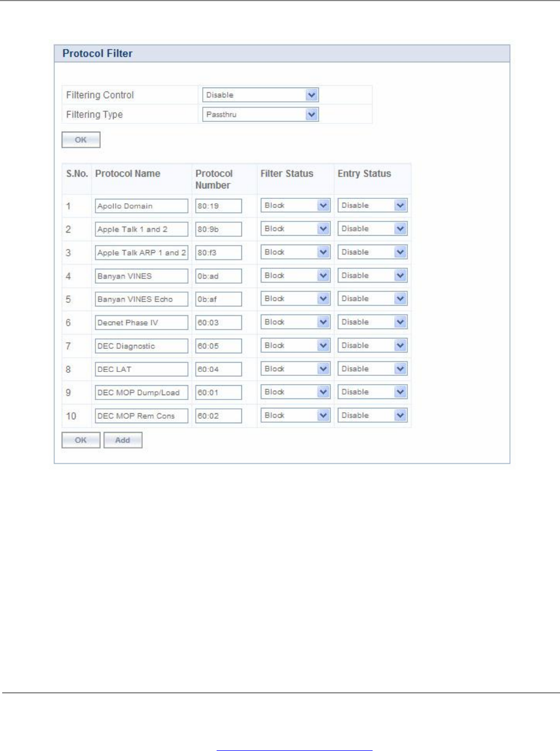Click the Add button
The width and height of the screenshot is (560, 751).
[123, 440]
